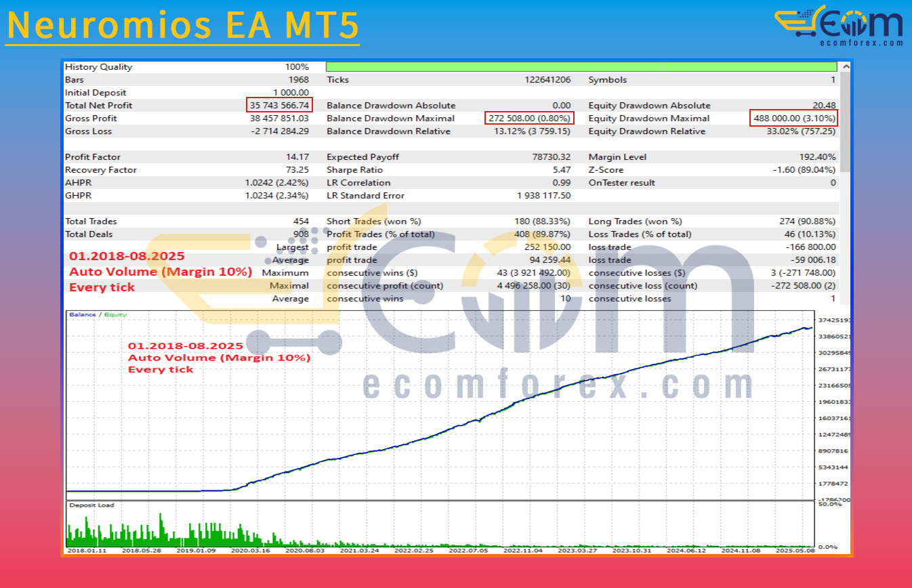
Task: Select Total Trades value 454
Action: [x=301, y=222]
